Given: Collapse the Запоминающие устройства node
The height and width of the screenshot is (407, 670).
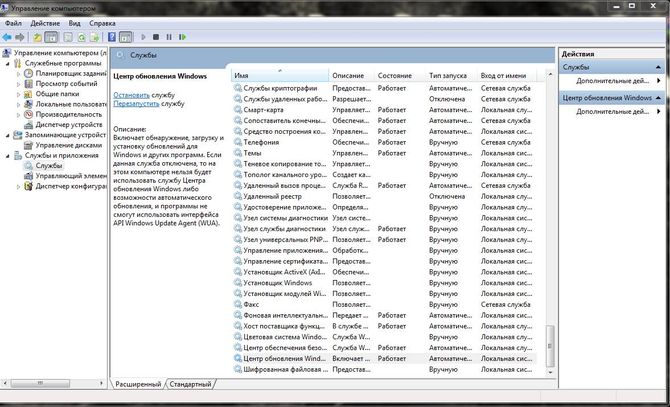Looking at the screenshot, I should click(7, 135).
